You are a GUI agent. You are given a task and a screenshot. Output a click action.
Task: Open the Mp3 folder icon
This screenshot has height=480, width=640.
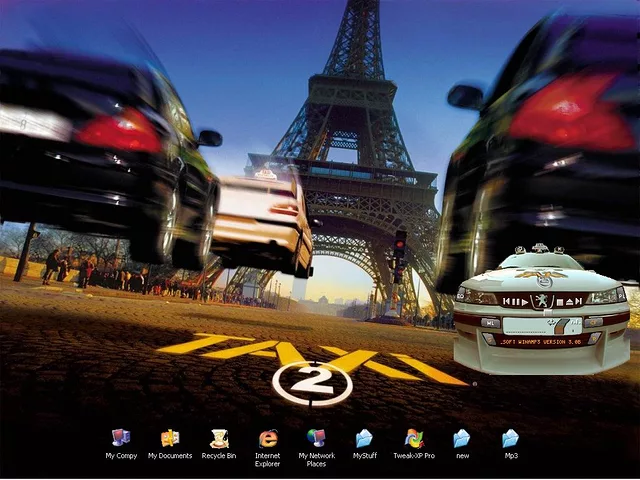coord(510,438)
